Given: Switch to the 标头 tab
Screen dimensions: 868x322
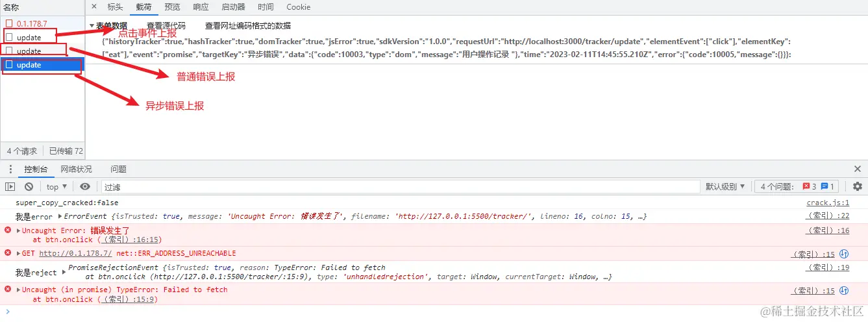Looking at the screenshot, I should (x=115, y=7).
